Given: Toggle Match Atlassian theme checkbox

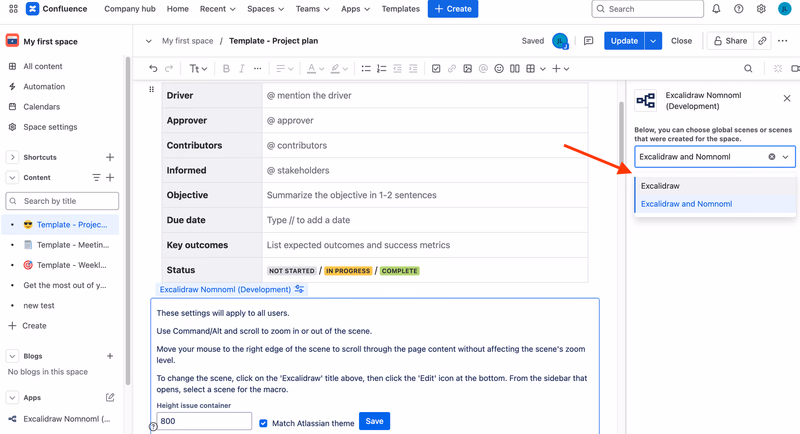Looking at the screenshot, I should tap(263, 423).
